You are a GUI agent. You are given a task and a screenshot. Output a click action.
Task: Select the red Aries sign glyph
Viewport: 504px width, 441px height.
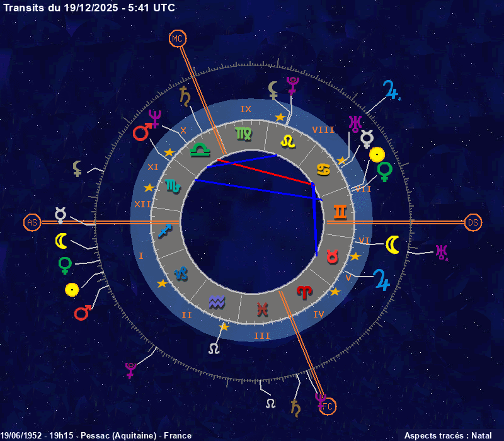(304, 292)
